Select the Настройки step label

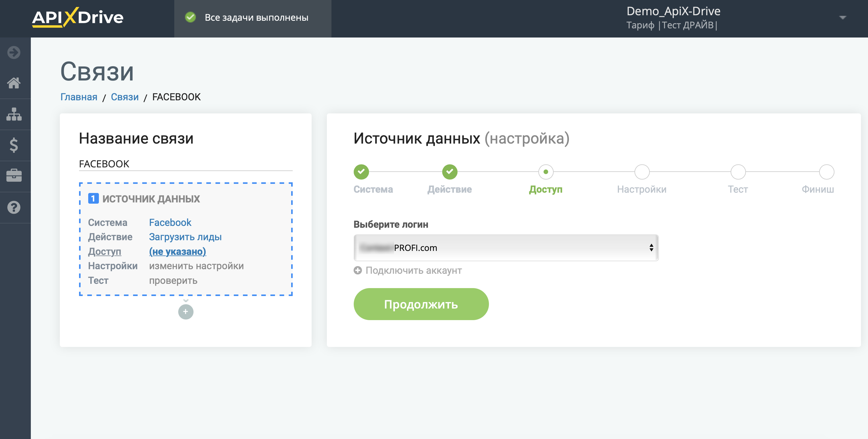(x=642, y=189)
